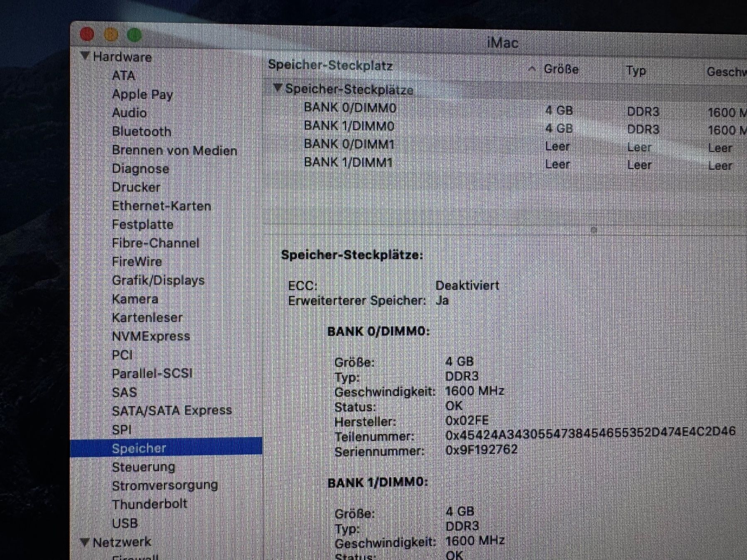Select Drucker in the sidebar
Viewport: 747px width, 560px height.
[x=136, y=187]
